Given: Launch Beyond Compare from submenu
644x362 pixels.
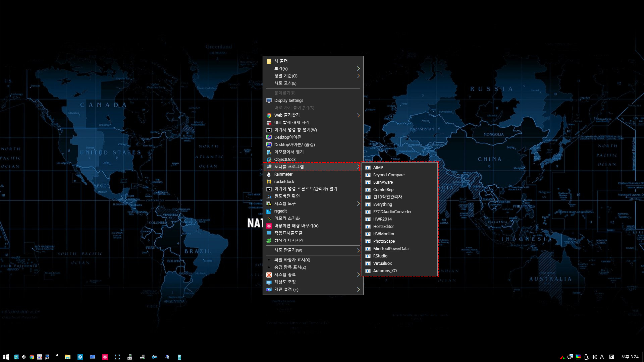Looking at the screenshot, I should (400, 175).
